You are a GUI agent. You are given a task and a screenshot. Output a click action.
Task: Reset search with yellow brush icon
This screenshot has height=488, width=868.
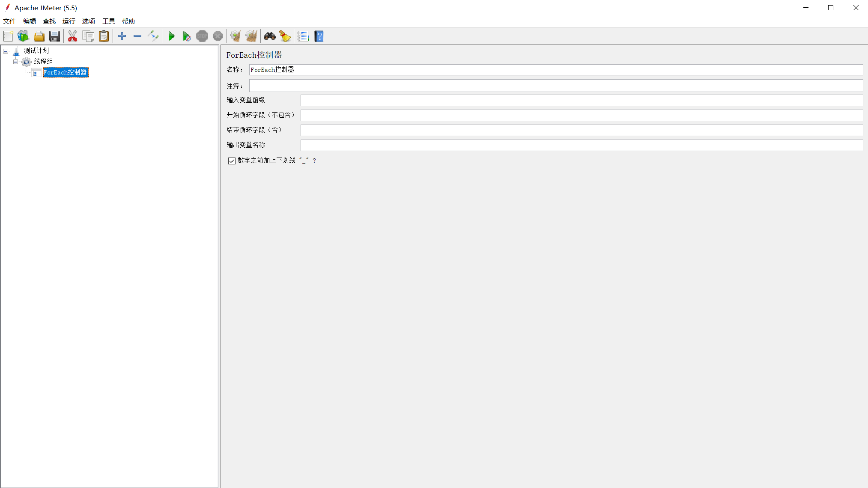285,36
